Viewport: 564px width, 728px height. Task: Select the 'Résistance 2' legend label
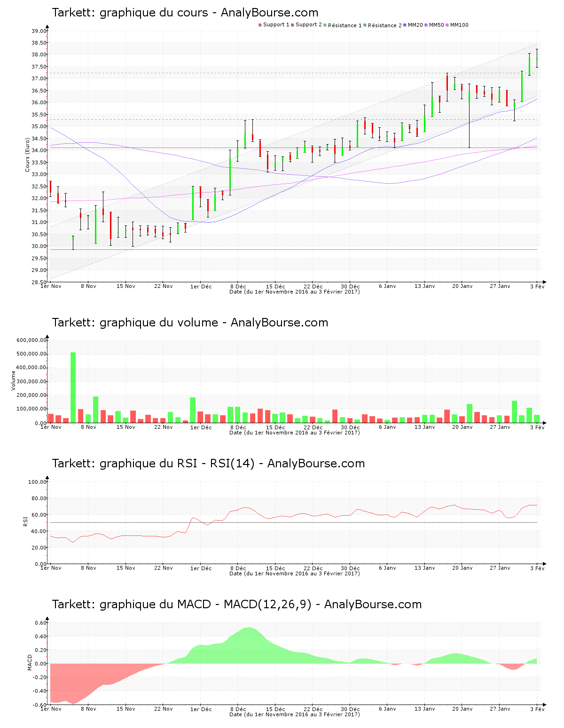click(x=385, y=25)
